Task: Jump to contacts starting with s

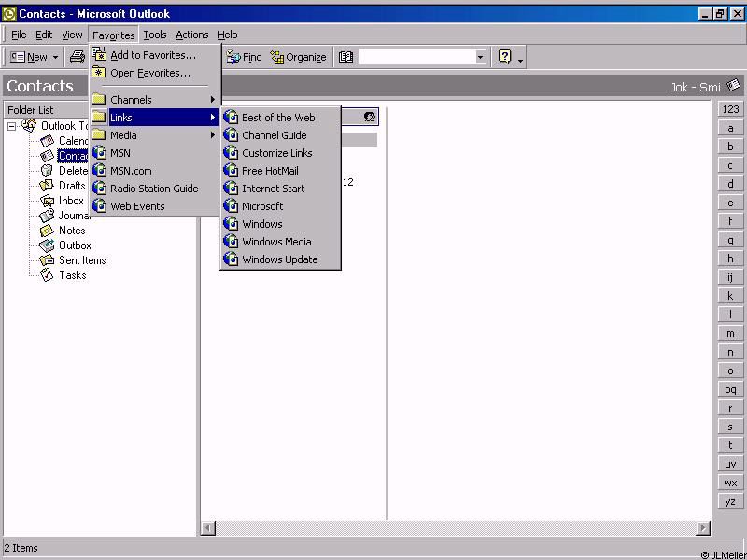Action: point(730,427)
